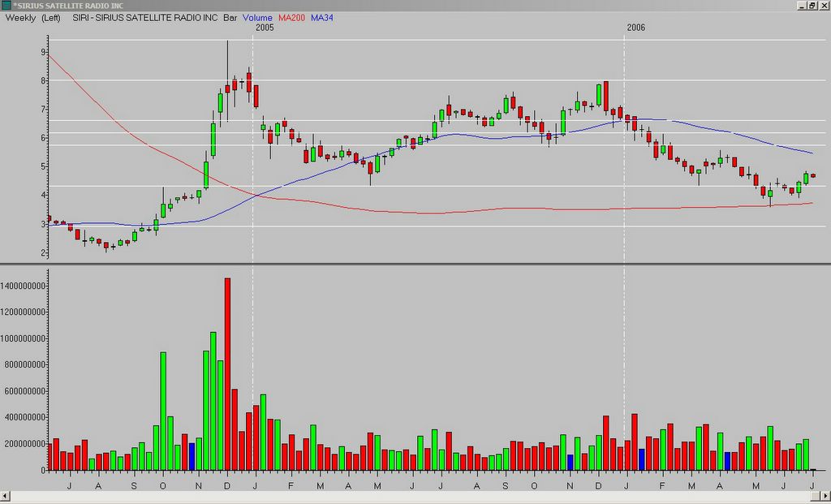Click the volume axis label "200000000"
This screenshot has height=504, width=831.
25,444
